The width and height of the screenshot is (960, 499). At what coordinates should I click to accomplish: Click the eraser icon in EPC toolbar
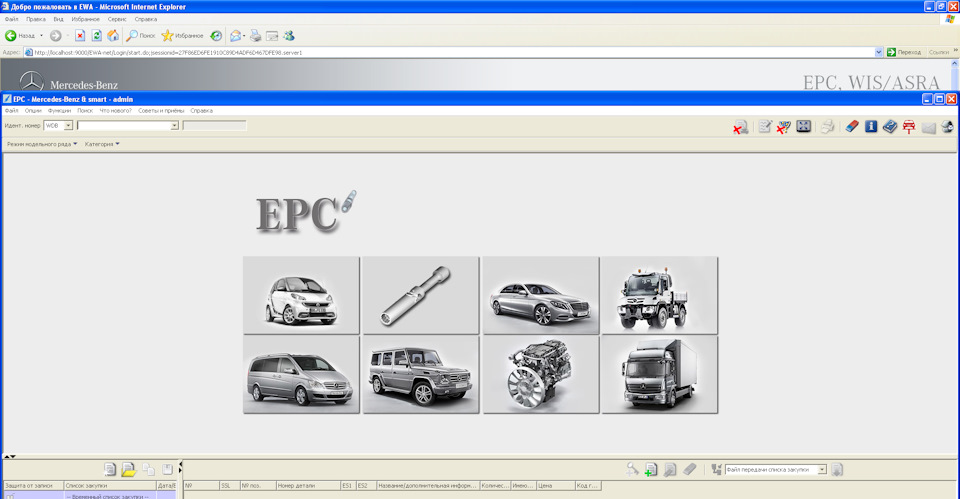click(852, 126)
